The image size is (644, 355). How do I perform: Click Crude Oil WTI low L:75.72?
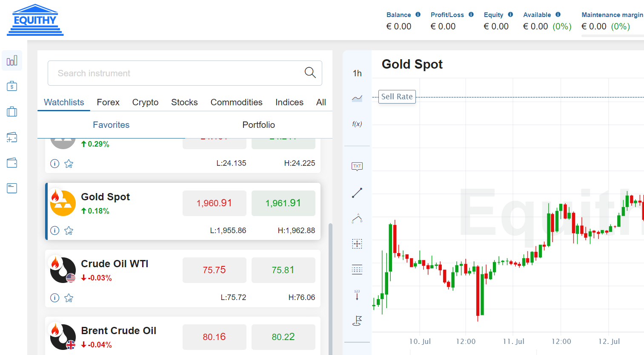(x=233, y=297)
